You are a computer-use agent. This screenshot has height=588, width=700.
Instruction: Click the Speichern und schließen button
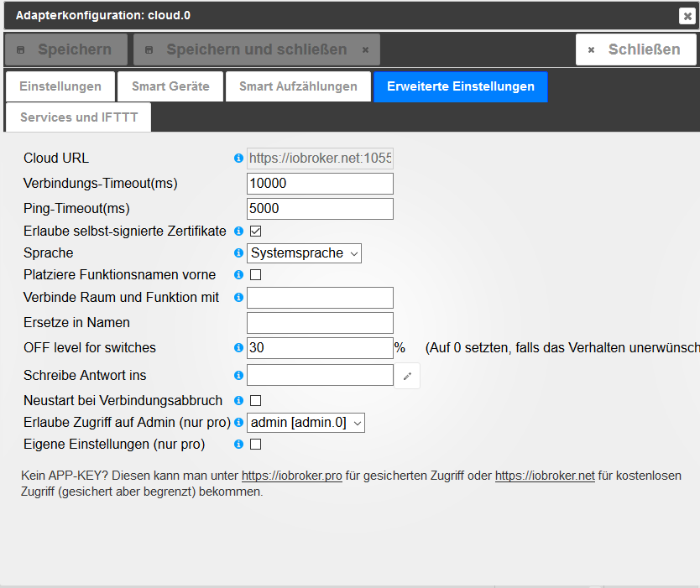[x=256, y=49]
